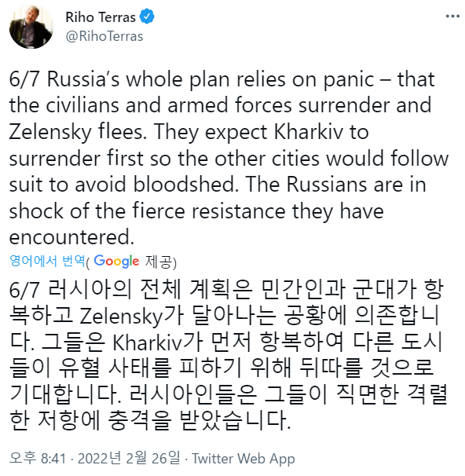Visit the @RihoTerras handle link

click(104, 36)
